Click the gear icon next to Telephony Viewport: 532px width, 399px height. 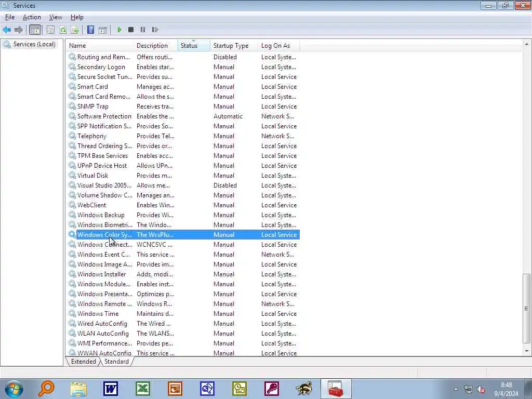pos(72,136)
